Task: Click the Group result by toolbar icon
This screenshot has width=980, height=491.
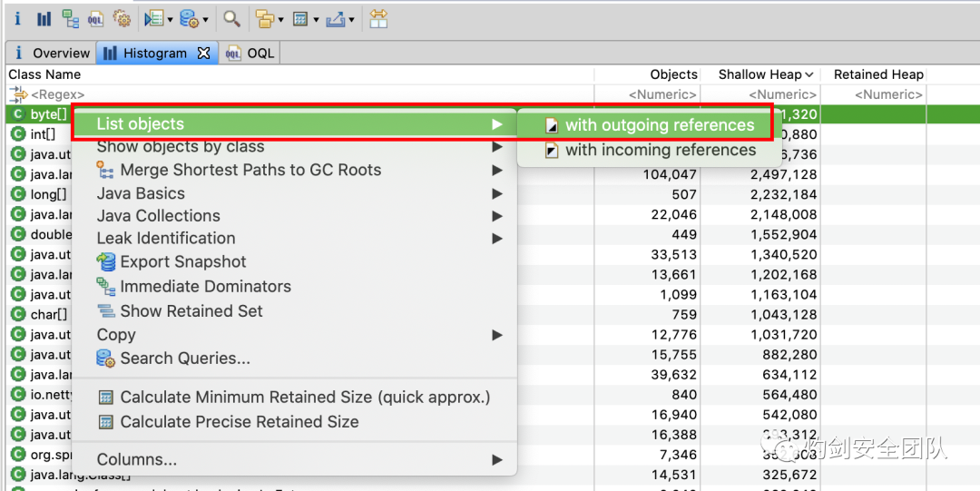Action: (x=266, y=19)
